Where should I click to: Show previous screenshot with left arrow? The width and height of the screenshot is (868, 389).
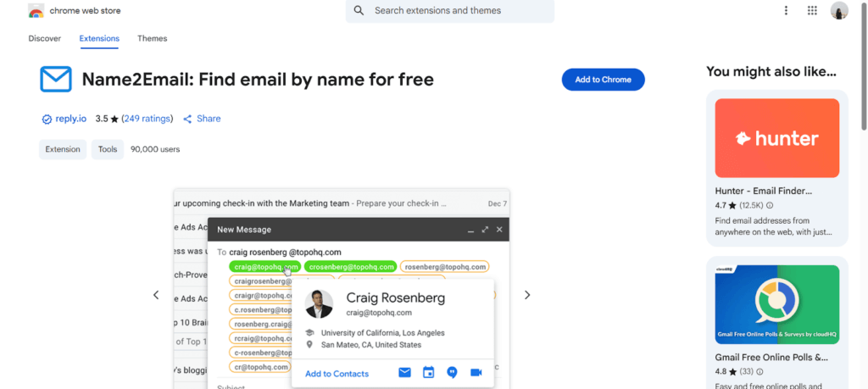[156, 295]
